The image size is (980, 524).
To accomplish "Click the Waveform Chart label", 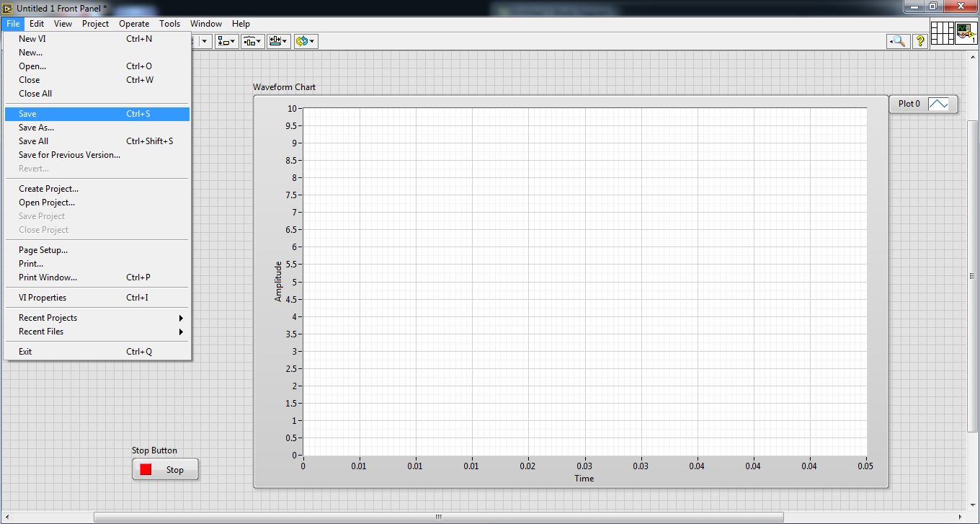I will coord(284,87).
